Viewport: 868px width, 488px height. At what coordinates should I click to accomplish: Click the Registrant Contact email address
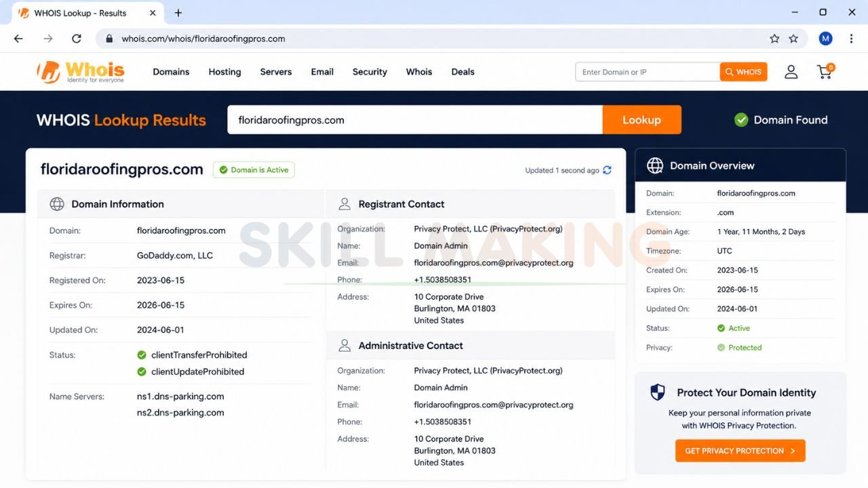pos(494,263)
